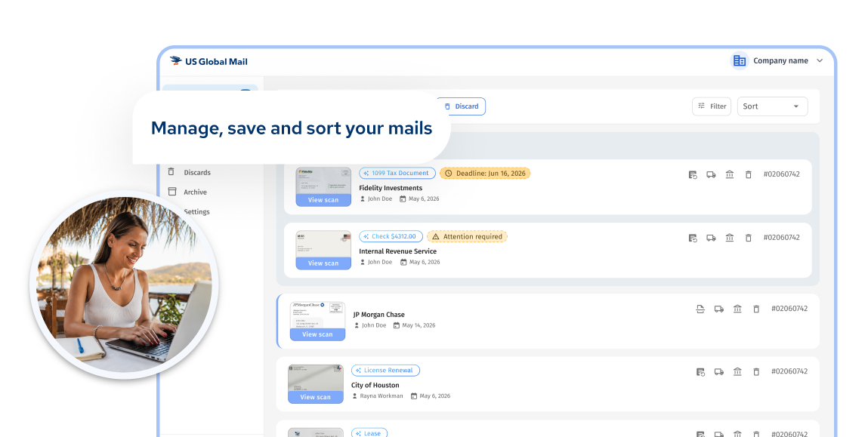Click the company building avatar icon

click(x=739, y=61)
